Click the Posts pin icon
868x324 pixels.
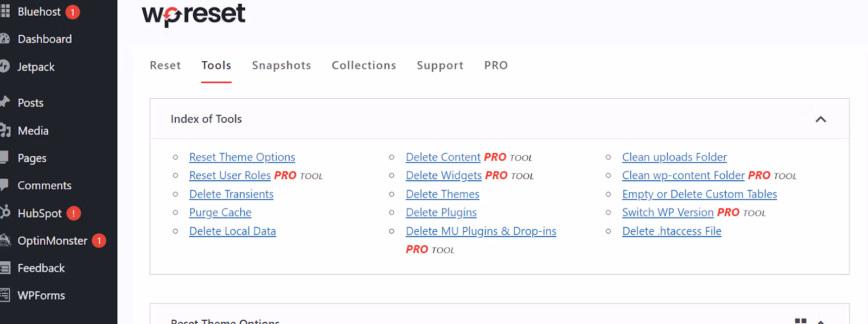coord(5,102)
